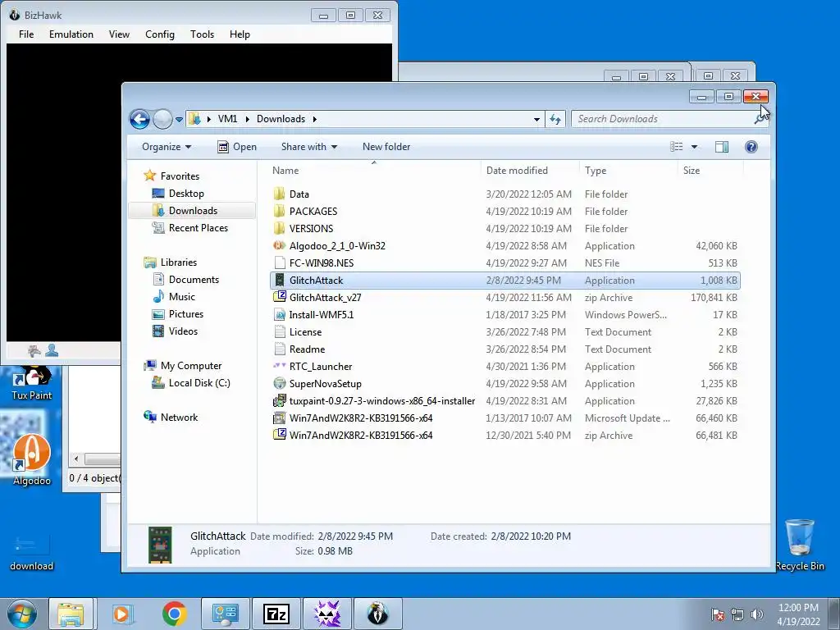Open Recent Places in the navigation pane

click(199, 228)
